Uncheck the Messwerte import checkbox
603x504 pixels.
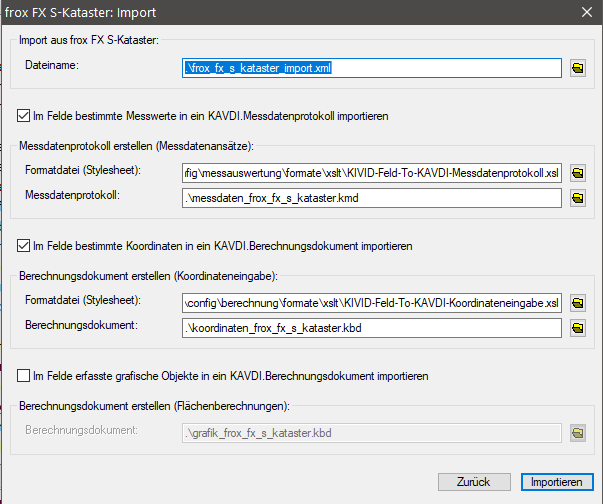click(x=25, y=116)
